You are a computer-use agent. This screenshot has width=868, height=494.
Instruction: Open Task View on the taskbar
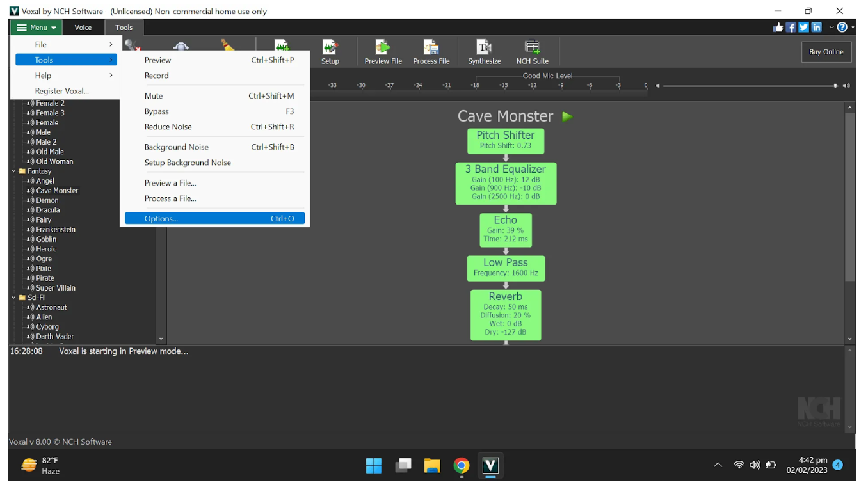(x=403, y=465)
